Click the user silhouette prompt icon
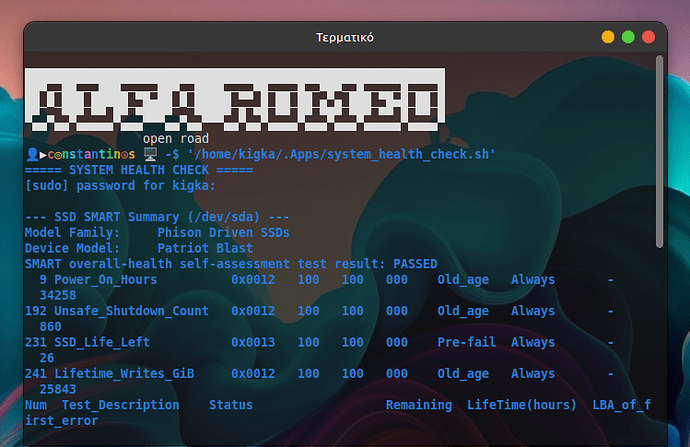The width and height of the screenshot is (690, 447). point(32,154)
